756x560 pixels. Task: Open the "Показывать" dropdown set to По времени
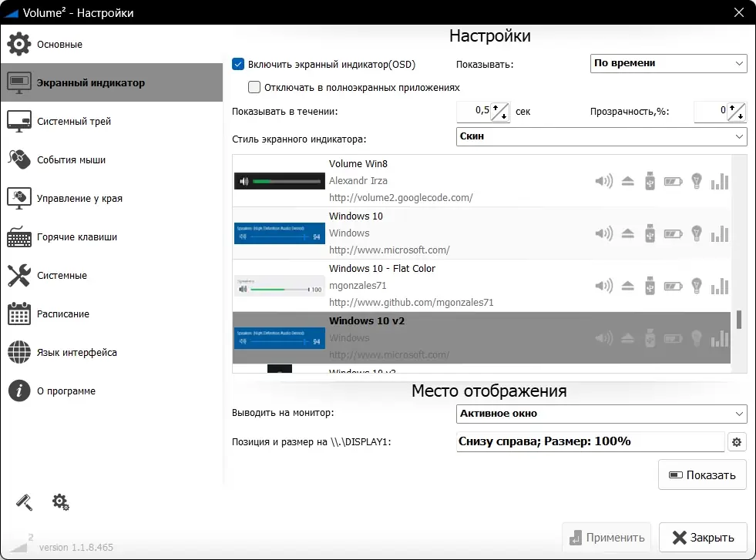point(667,63)
